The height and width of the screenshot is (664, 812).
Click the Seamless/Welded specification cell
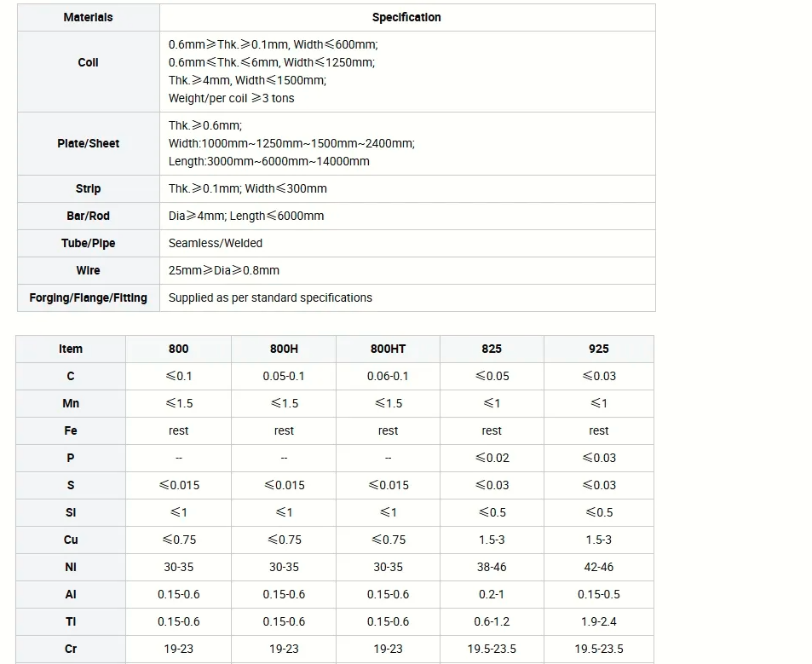click(216, 243)
